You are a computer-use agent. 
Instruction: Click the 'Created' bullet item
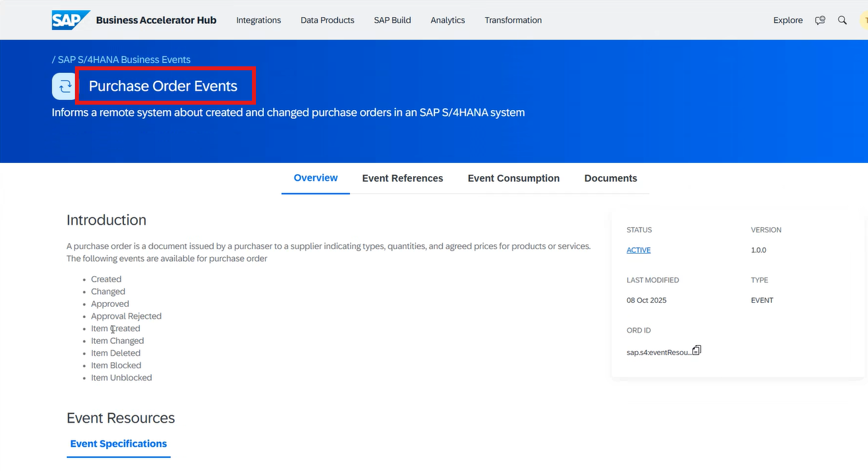click(106, 280)
